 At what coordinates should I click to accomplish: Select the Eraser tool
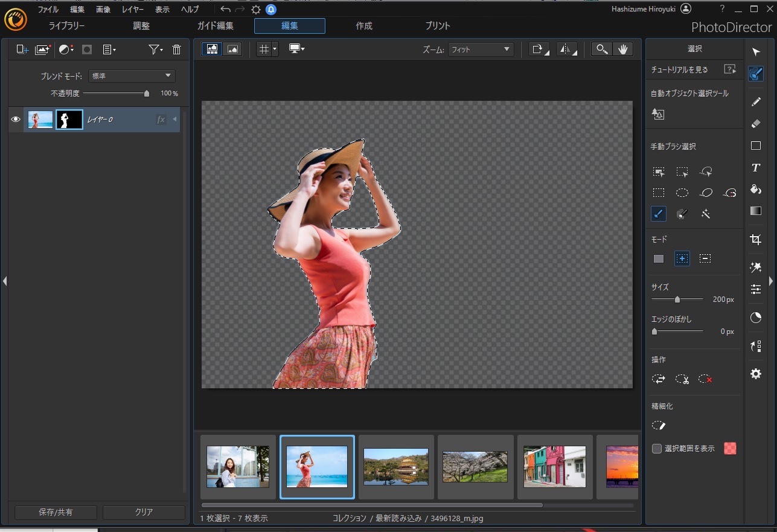click(755, 123)
